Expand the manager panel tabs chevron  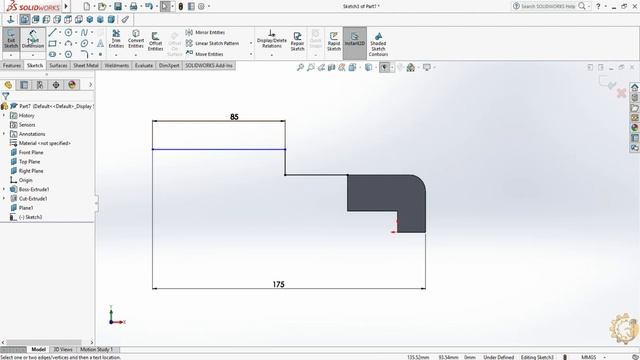pos(90,85)
